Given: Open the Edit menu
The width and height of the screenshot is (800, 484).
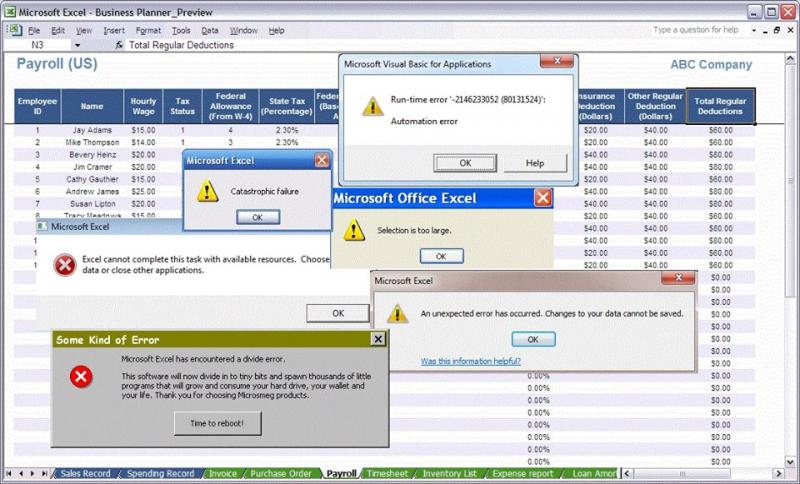Looking at the screenshot, I should click(58, 31).
